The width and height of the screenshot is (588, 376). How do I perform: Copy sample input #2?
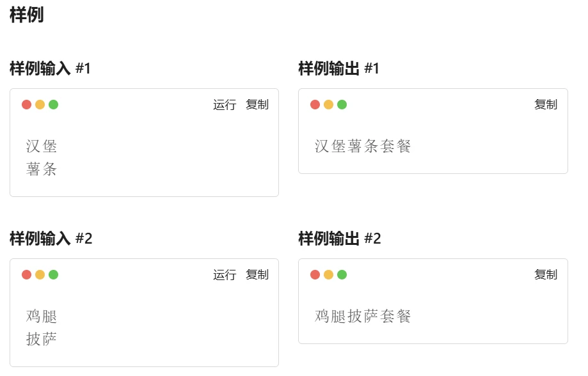257,275
